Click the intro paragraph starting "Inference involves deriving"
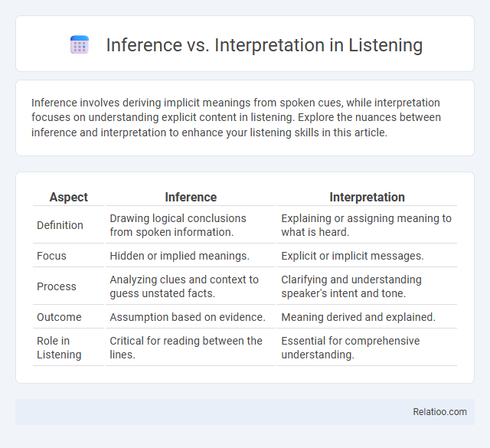Screen dimensions: 490x448 point(236,117)
